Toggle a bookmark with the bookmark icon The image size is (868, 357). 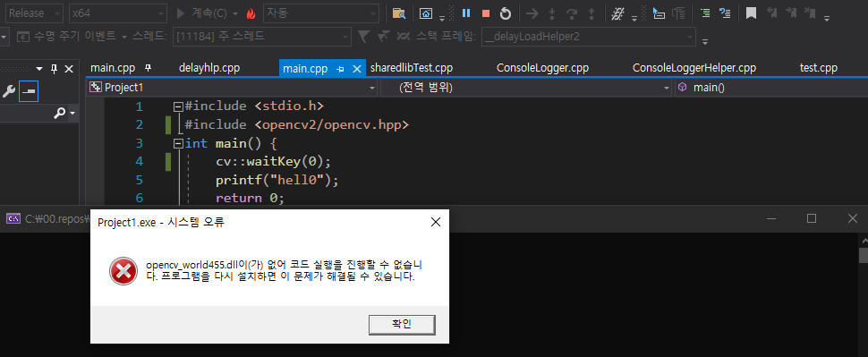(x=751, y=13)
